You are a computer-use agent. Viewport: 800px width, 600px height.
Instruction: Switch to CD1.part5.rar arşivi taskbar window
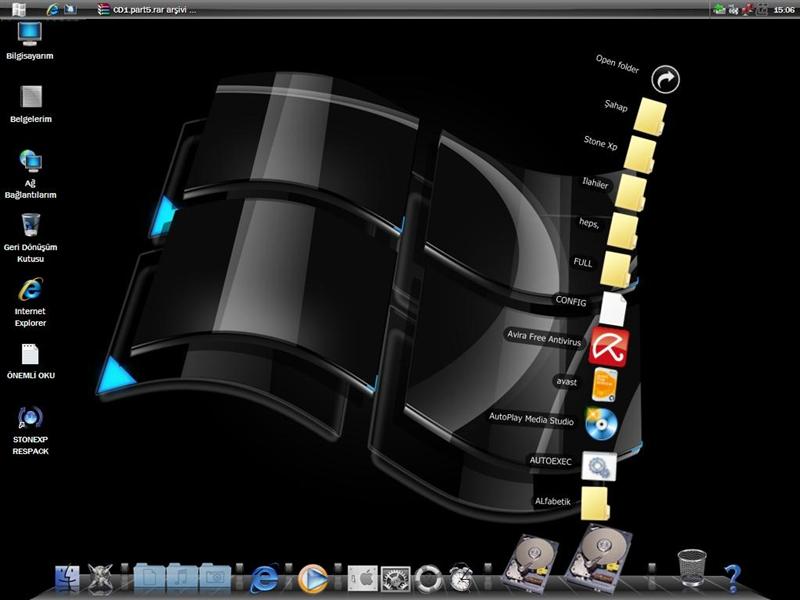[147, 10]
